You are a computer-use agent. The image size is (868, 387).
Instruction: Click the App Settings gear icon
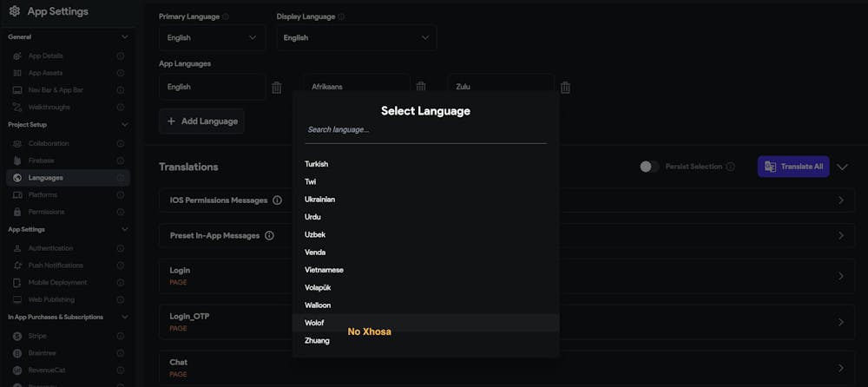[14, 11]
